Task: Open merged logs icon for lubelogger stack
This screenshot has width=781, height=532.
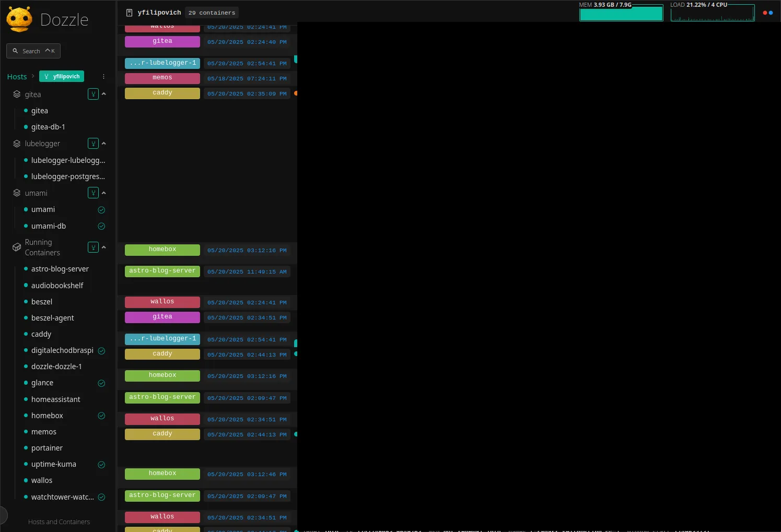Action: coord(93,143)
